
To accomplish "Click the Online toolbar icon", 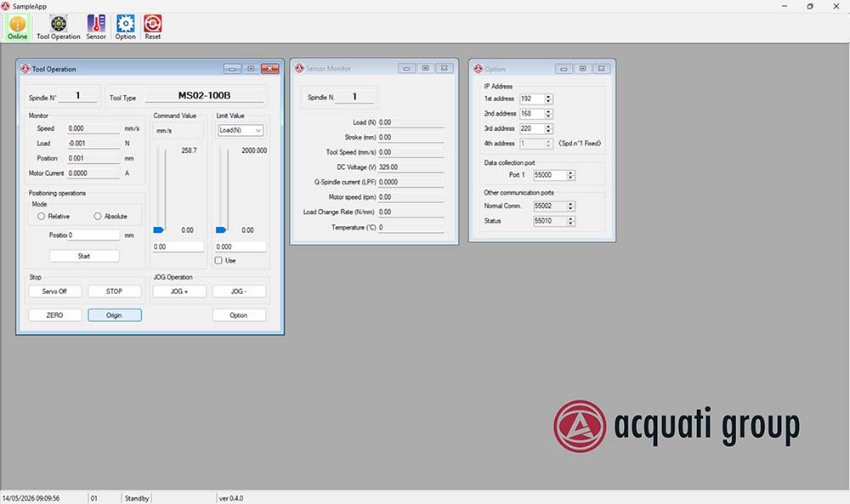I will pos(17,27).
